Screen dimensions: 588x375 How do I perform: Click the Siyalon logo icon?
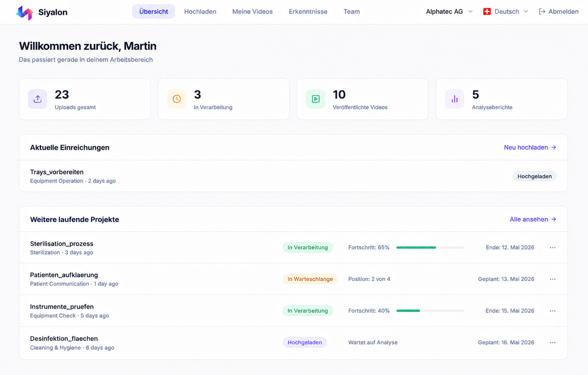pos(25,12)
